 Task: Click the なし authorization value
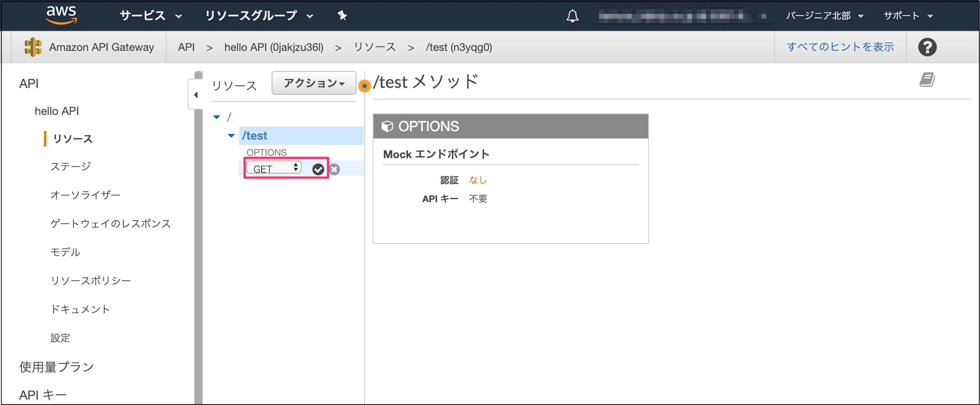click(x=478, y=180)
